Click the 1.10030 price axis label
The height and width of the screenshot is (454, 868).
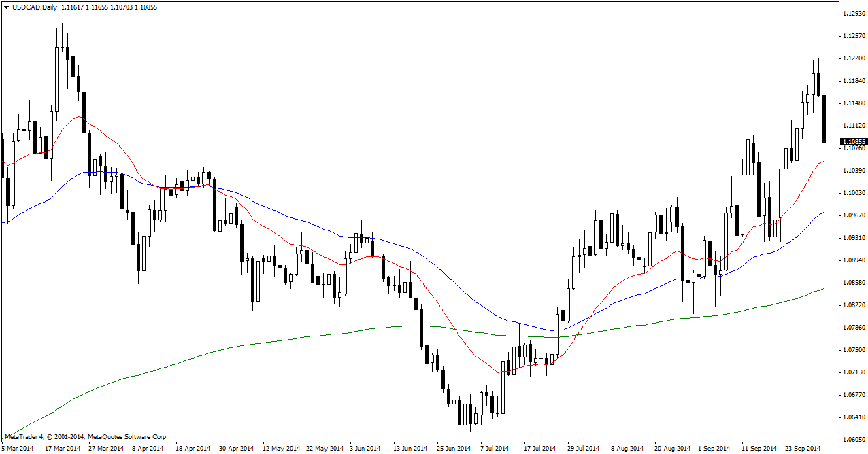pyautogui.click(x=854, y=193)
